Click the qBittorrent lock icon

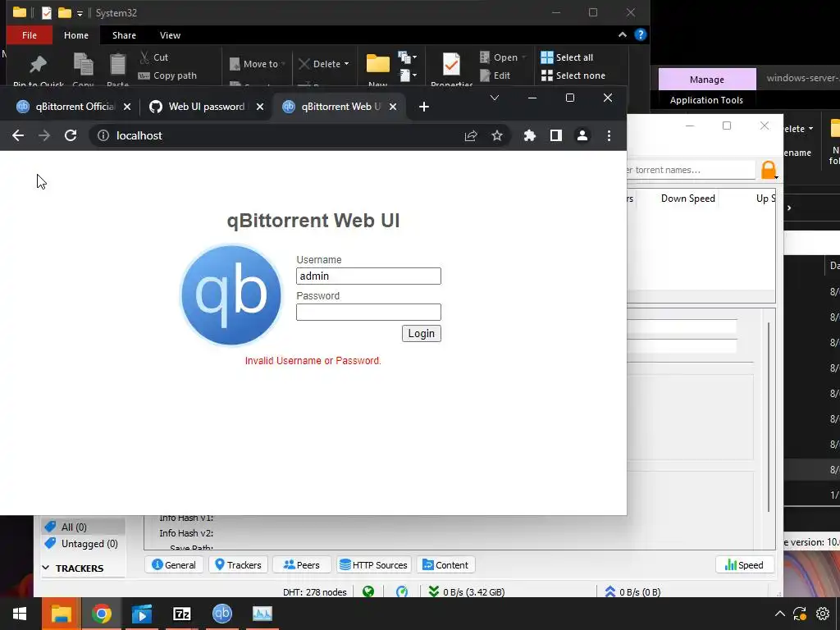pyautogui.click(x=769, y=170)
